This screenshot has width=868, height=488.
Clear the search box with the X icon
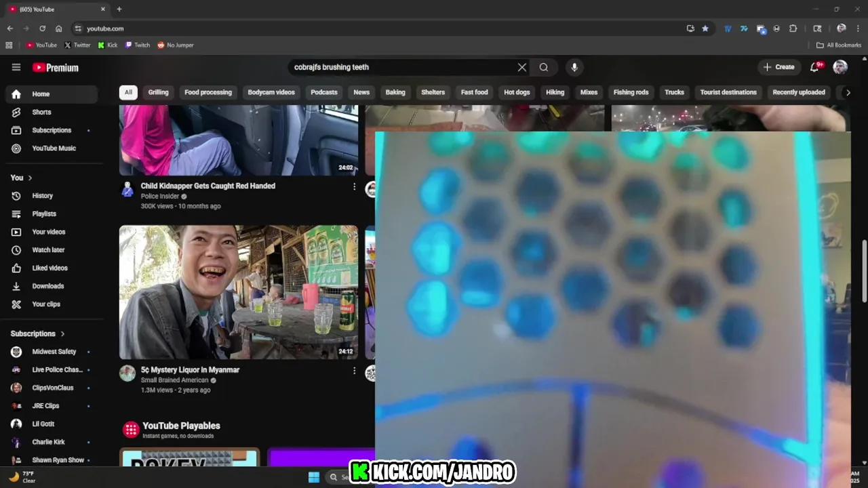522,67
